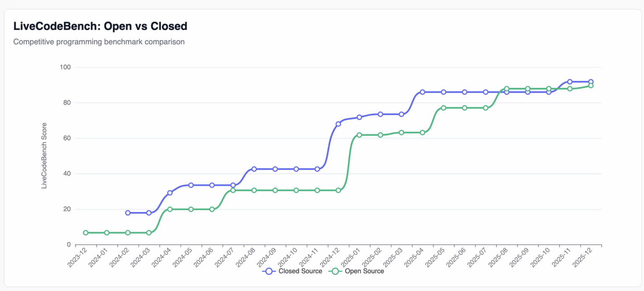Click the Closed Source marker at 2024-03
Image resolution: width=644 pixels, height=291 pixels.
(x=149, y=213)
